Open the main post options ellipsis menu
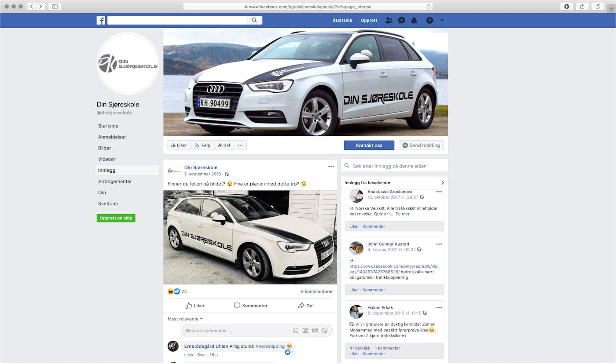616x364 pixels. point(331,167)
